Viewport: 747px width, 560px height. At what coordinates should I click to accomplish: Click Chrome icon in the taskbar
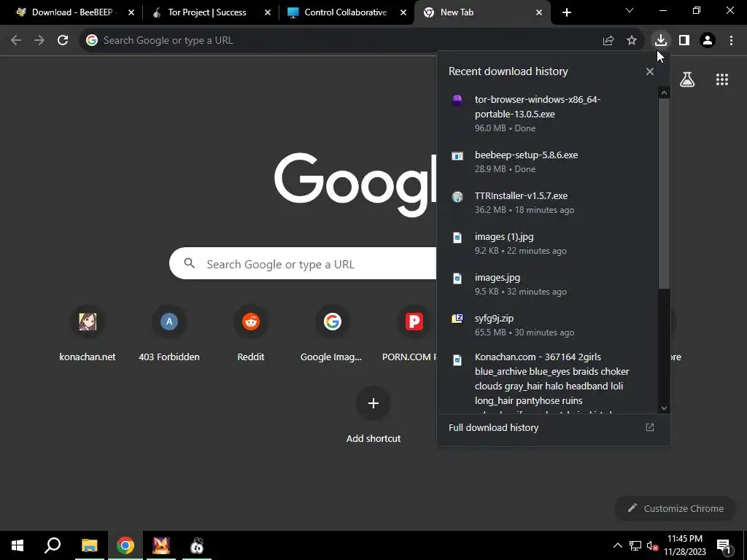[125, 545]
